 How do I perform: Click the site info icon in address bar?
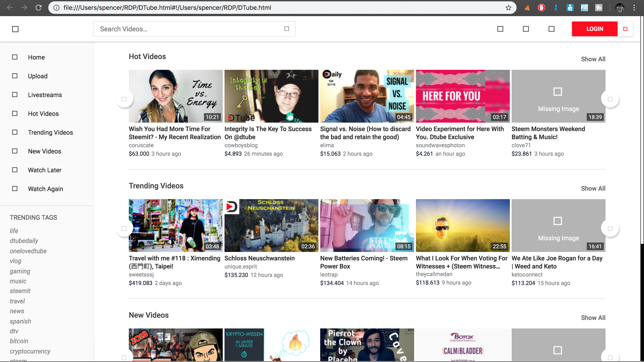57,8
